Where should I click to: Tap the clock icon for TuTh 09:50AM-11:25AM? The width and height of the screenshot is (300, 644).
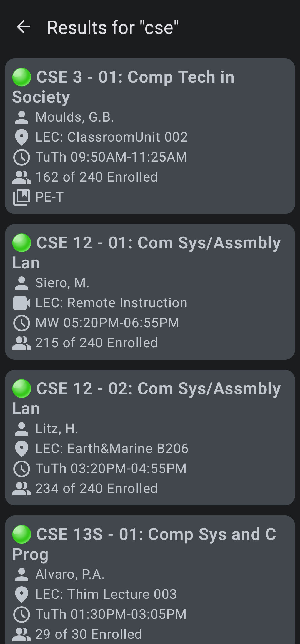pos(22,157)
